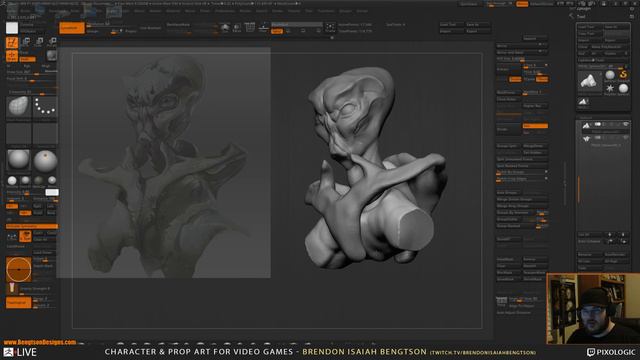Adjust the Draw Size slider
The width and height of the screenshot is (640, 360).
click(32, 72)
